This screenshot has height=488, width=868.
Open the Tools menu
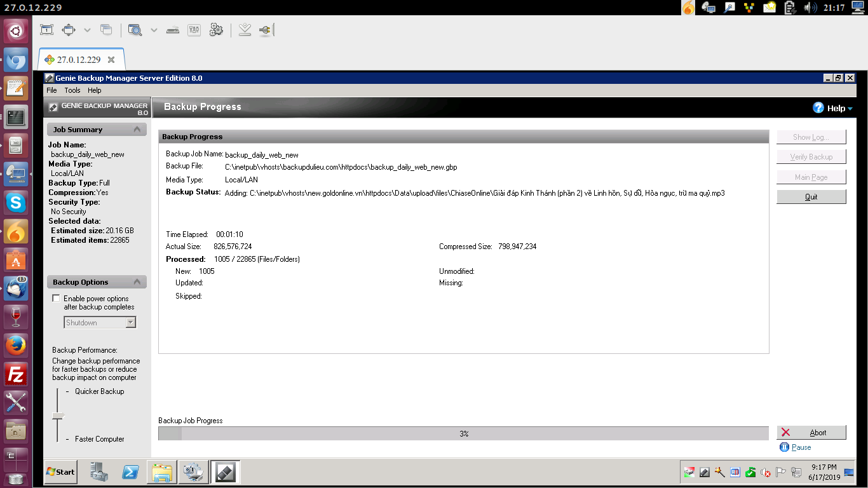tap(72, 90)
